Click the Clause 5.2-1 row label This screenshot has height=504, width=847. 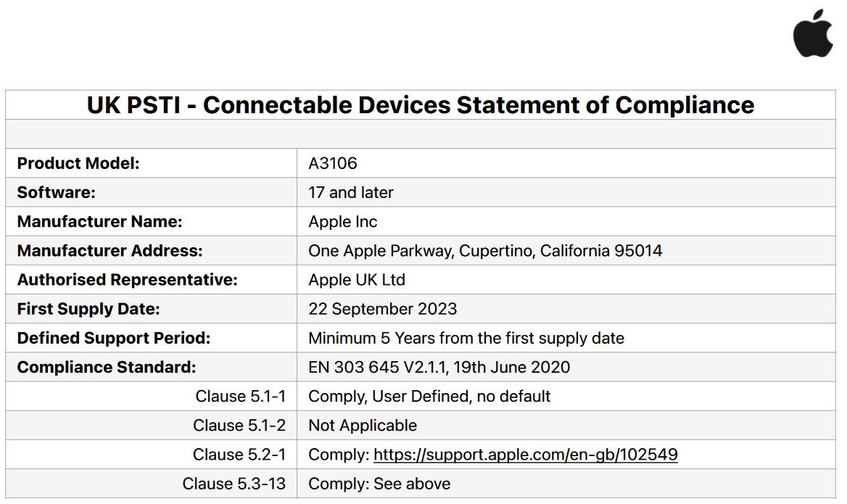[x=239, y=454]
